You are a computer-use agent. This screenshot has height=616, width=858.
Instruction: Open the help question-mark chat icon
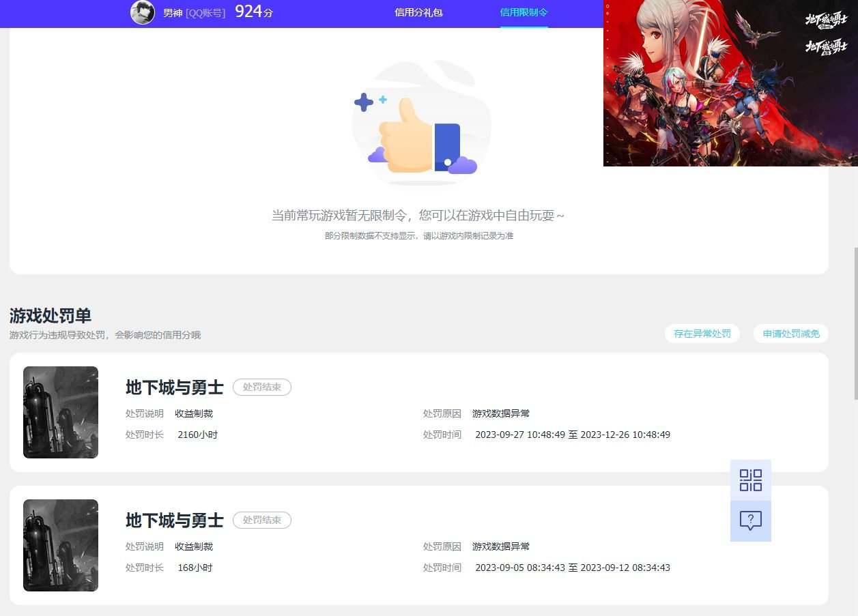tap(751, 521)
